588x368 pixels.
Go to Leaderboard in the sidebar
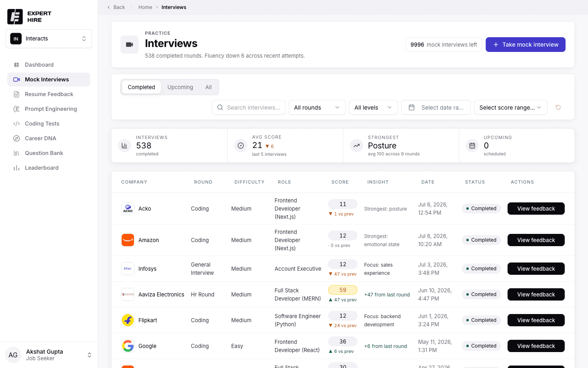point(49,168)
